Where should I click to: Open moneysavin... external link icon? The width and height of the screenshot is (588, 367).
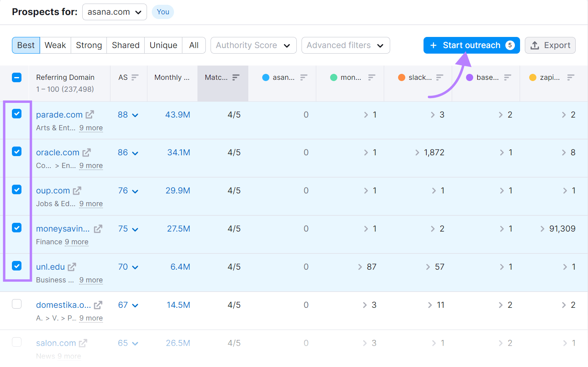[98, 229]
